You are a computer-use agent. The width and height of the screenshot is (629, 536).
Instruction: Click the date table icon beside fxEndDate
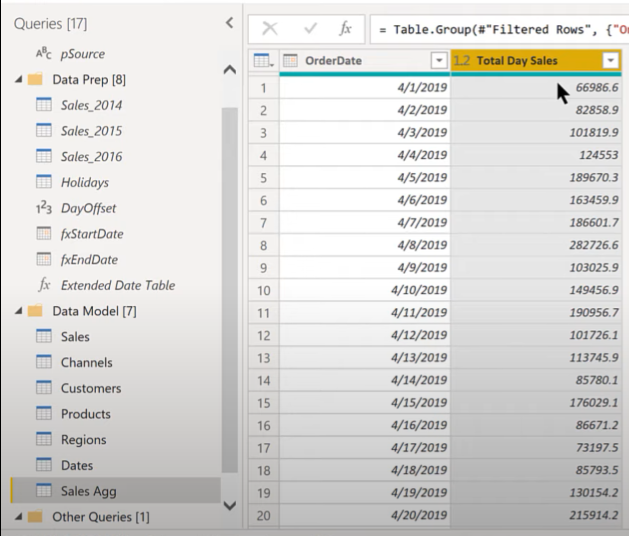[44, 259]
